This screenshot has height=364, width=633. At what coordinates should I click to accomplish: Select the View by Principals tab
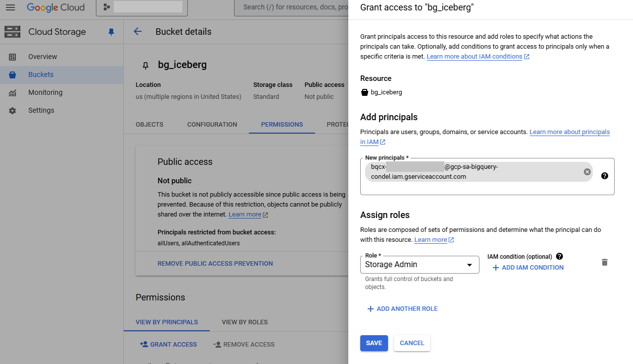[166, 322]
